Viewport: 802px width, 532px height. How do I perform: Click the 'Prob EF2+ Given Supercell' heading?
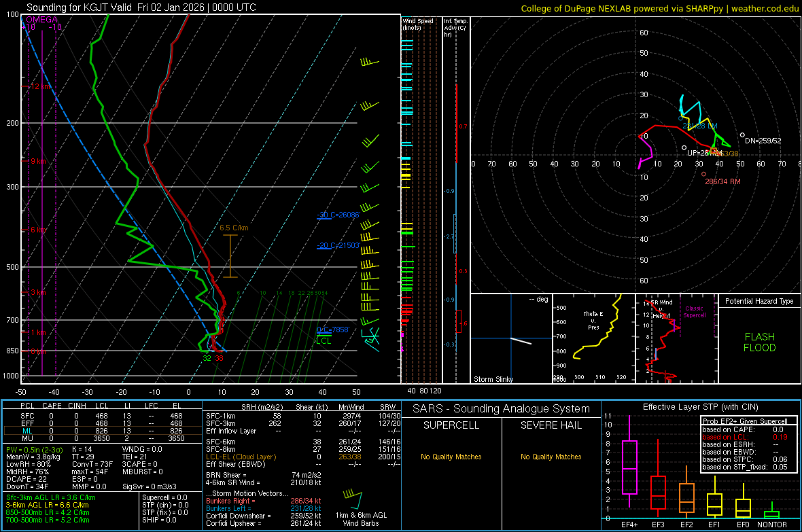point(745,421)
